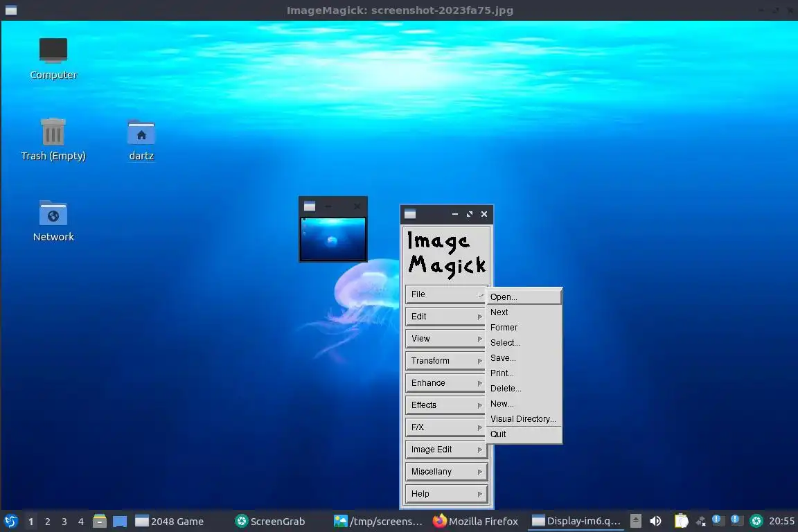Expand the Image Edit submenu arrow

point(479,450)
